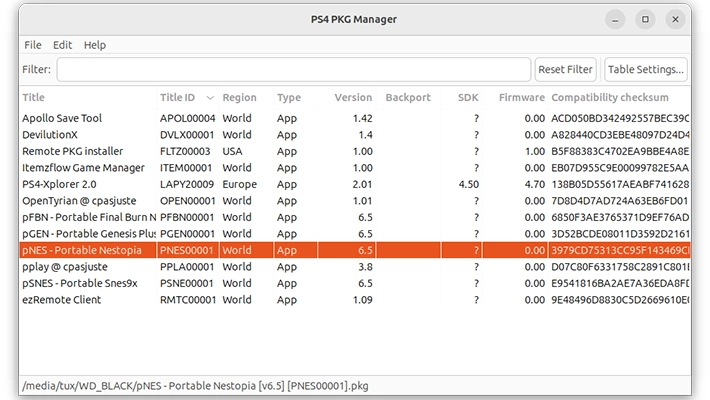The width and height of the screenshot is (710, 400).
Task: Select the pGEN - Portable Genesis Plus row
Action: pos(355,234)
